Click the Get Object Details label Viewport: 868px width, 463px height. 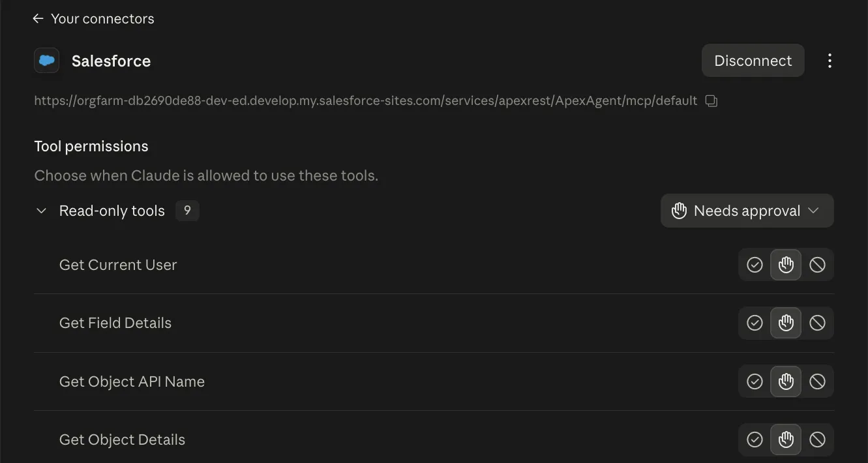122,440
